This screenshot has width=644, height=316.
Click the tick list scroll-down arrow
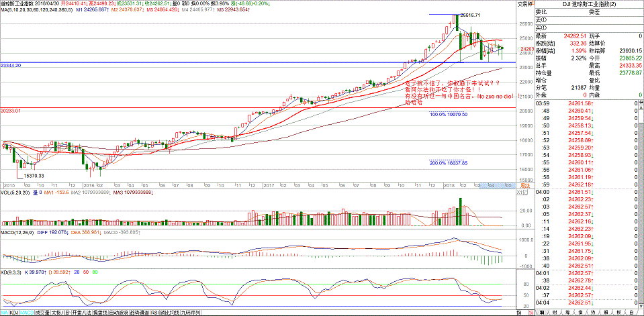pyautogui.click(x=641, y=305)
